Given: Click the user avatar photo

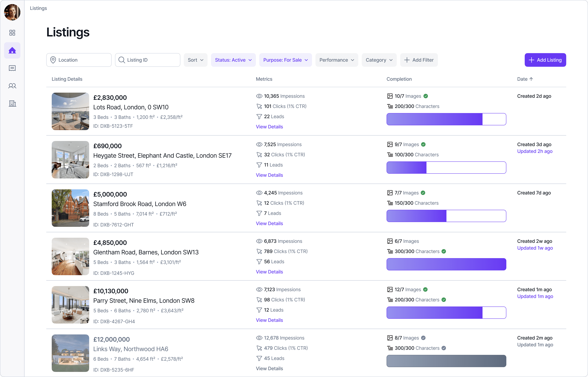Looking at the screenshot, I should click(x=12, y=12).
